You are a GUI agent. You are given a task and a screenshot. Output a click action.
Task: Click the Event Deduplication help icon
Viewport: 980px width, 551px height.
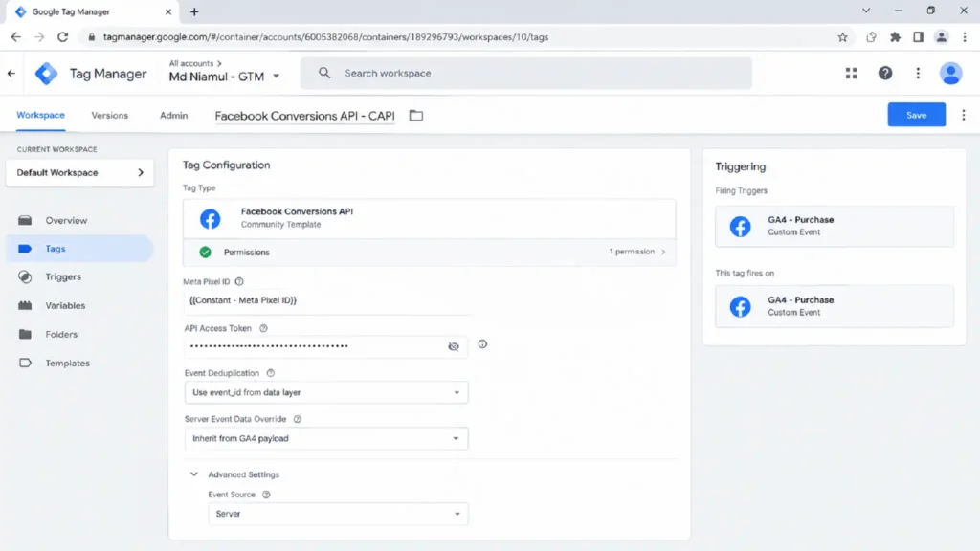[x=271, y=373]
